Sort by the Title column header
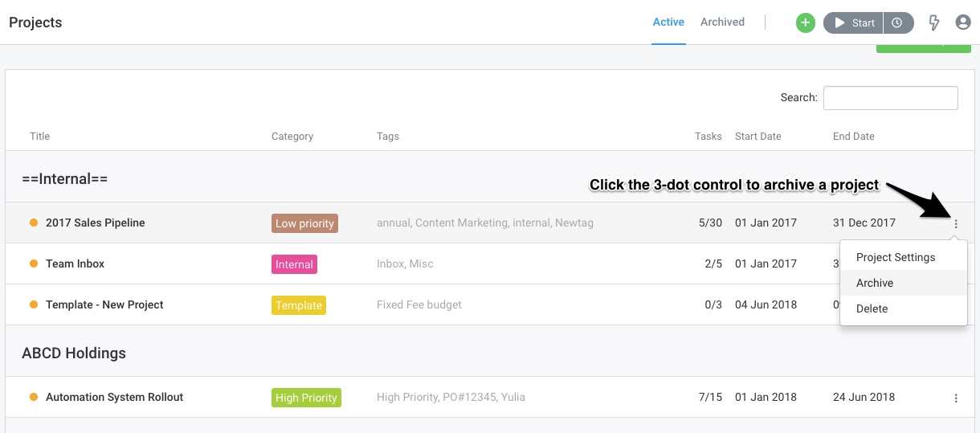Viewport: 980px width, 433px height. point(40,137)
